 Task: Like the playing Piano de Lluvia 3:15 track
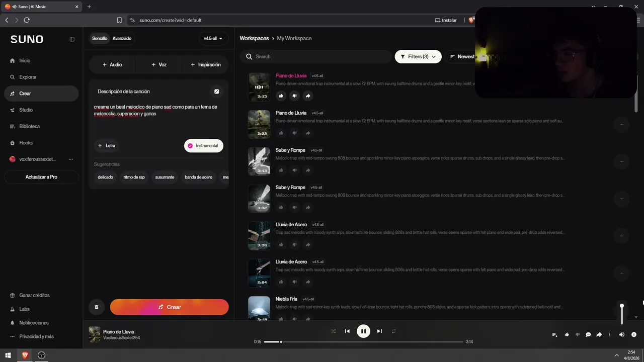281,96
